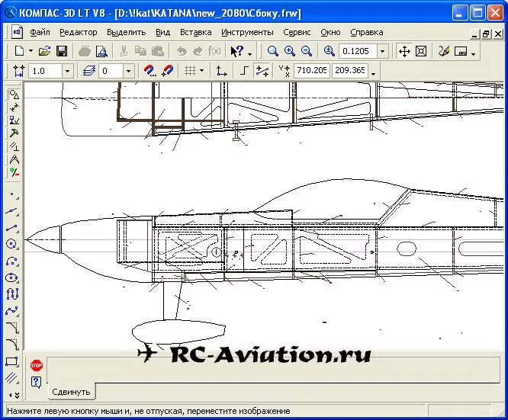Click the Zoom in magnifier icon
Screen dimensions: 508x420
coord(290,51)
